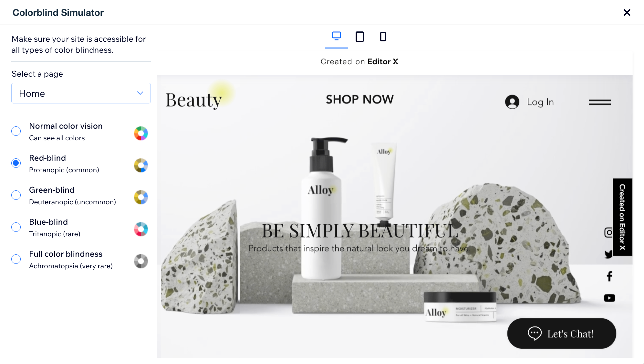The image size is (644, 364).
Task: Expand the Let's Chat widget
Action: 561,333
